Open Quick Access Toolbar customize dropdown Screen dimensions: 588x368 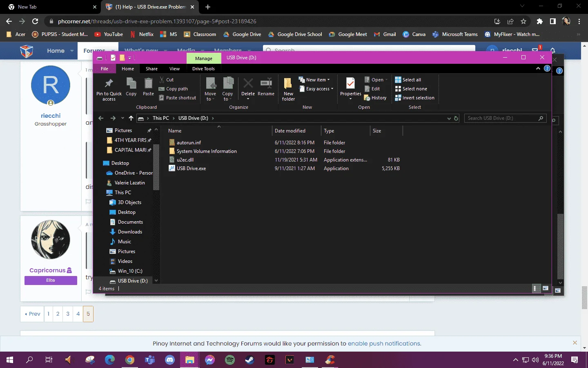pos(130,58)
